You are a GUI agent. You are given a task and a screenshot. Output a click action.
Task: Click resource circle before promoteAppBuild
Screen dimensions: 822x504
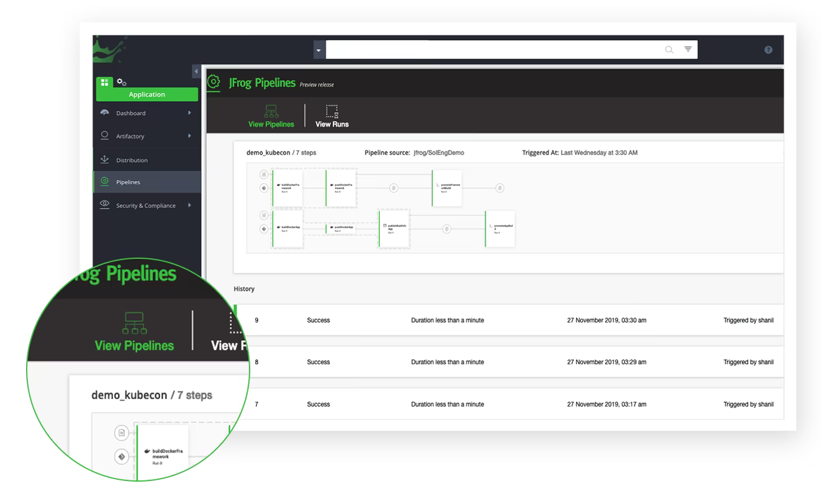(x=446, y=229)
